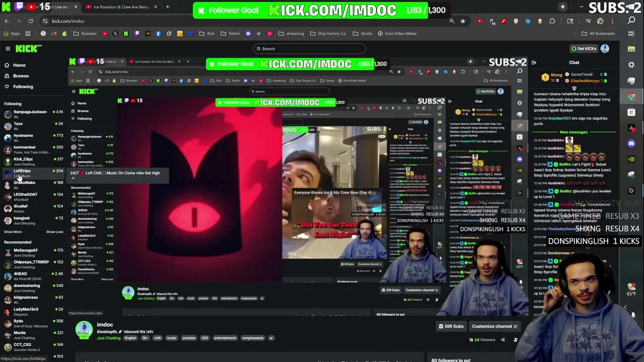The width and height of the screenshot is (644, 362).
Task: Open the Sora Video Maker bookmark
Action: point(397,34)
